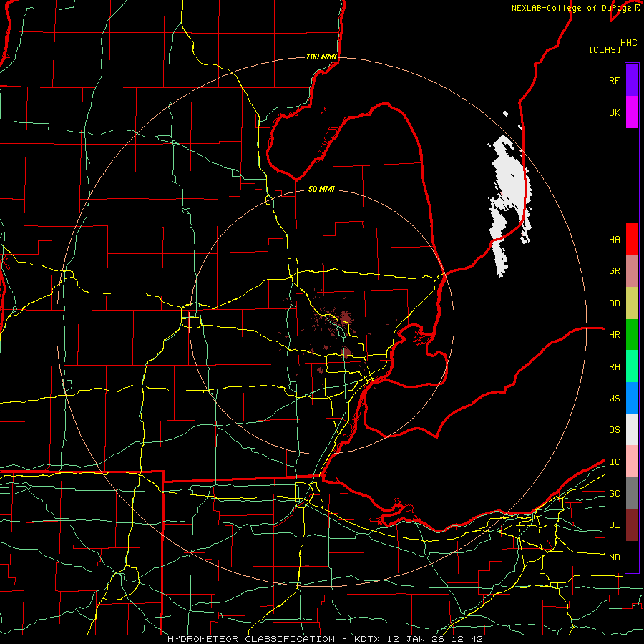Click the 50 NMI range ring label
644x644 pixels.
pyautogui.click(x=321, y=189)
